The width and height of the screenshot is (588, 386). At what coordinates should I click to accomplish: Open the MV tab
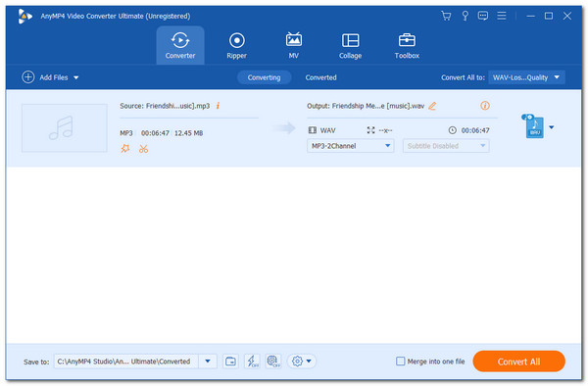click(294, 45)
